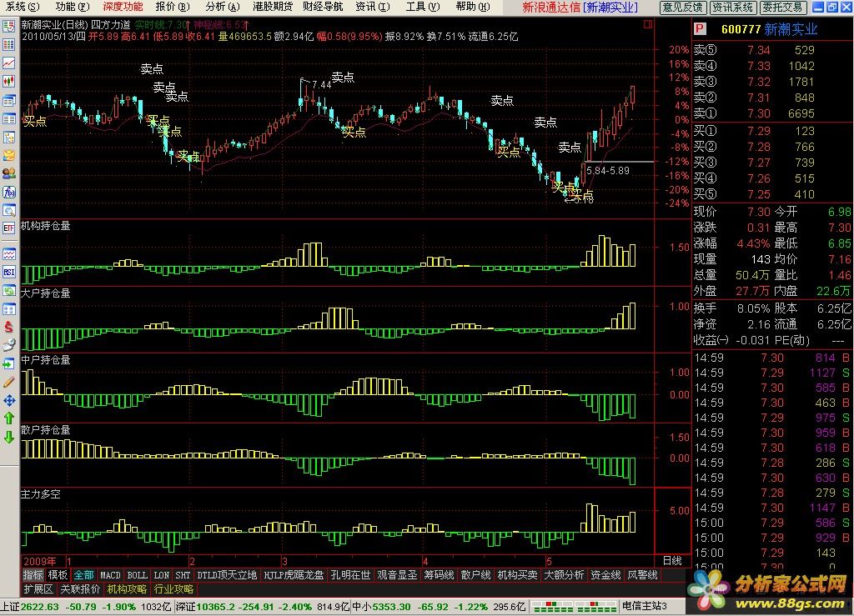Select the MACD indicator tab
This screenshot has width=854, height=616.
(x=110, y=574)
